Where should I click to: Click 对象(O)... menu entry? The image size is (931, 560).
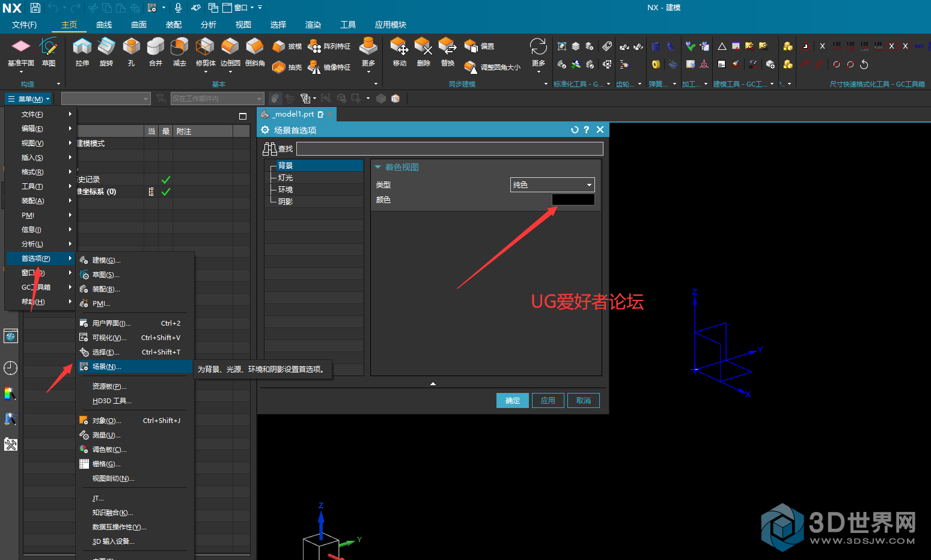tap(135, 421)
